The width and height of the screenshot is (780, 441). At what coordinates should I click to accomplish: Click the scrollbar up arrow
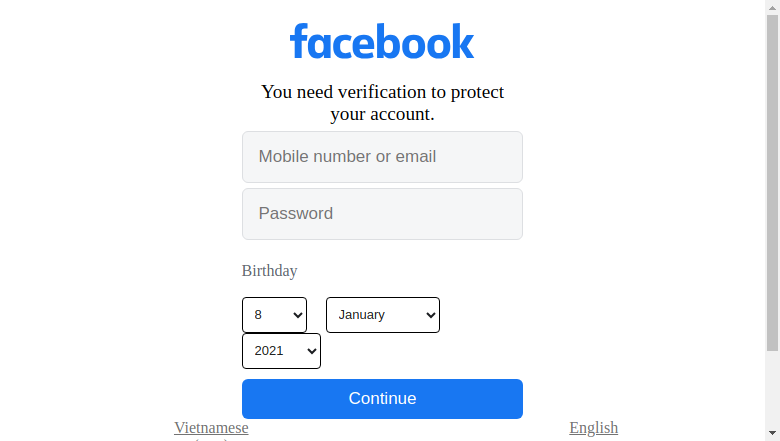point(772,7)
